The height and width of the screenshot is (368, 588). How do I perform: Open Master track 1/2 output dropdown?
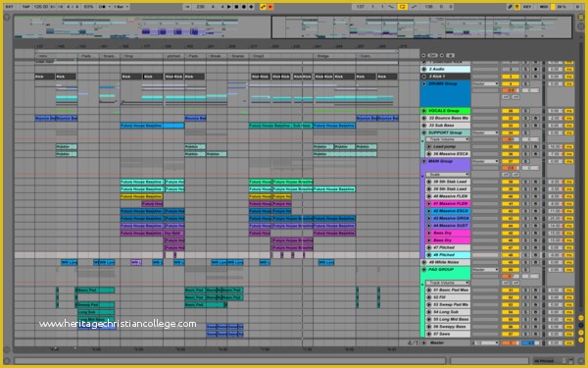point(485,342)
